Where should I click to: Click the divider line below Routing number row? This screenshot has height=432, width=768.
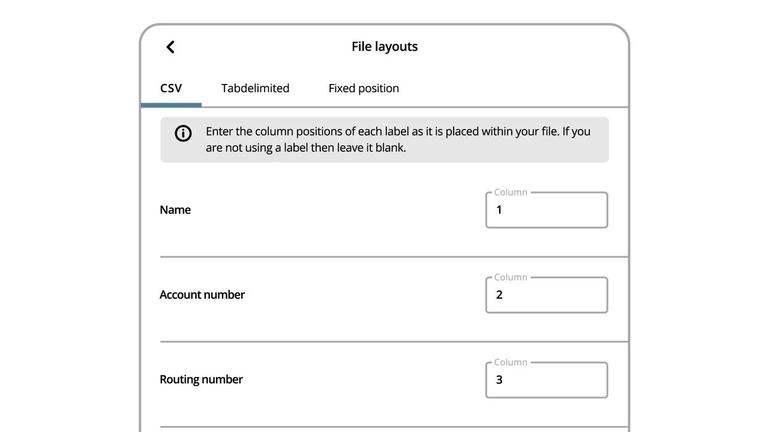(x=394, y=427)
